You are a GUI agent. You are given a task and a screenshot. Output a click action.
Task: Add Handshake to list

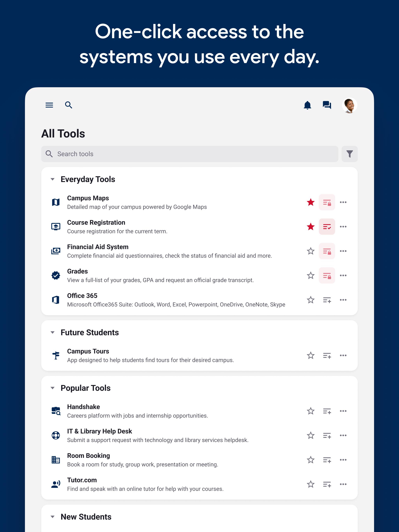(x=327, y=411)
